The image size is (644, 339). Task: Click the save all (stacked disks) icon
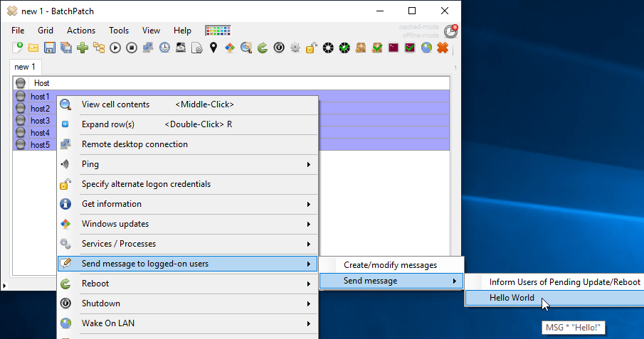pyautogui.click(x=66, y=48)
